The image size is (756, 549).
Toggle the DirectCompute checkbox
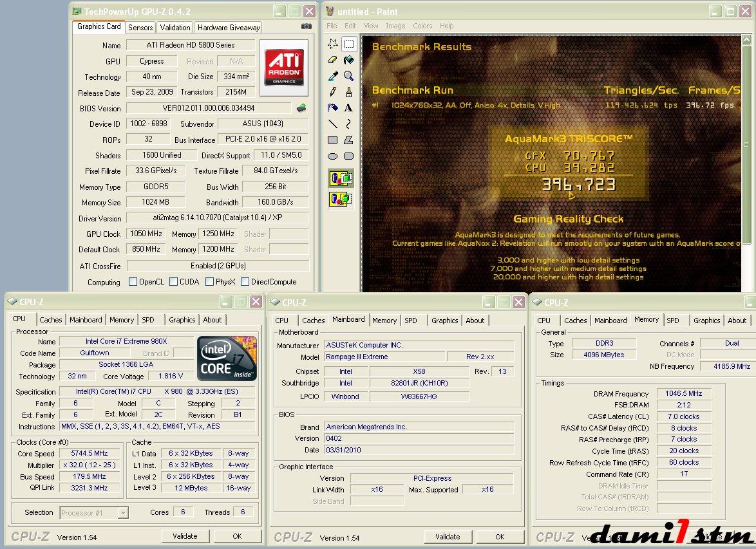point(245,281)
